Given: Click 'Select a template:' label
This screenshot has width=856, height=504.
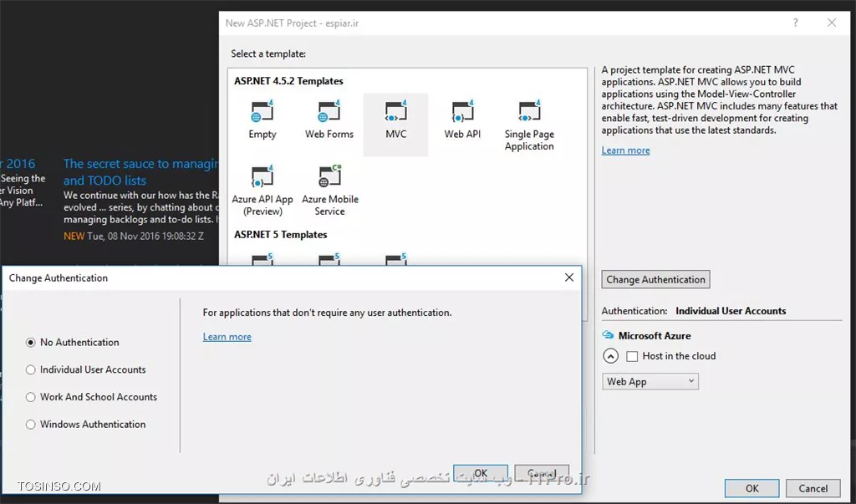Looking at the screenshot, I should [x=268, y=53].
